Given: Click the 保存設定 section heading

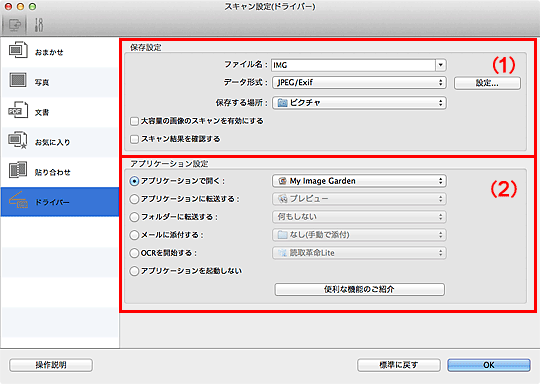Looking at the screenshot, I should click(x=146, y=48).
